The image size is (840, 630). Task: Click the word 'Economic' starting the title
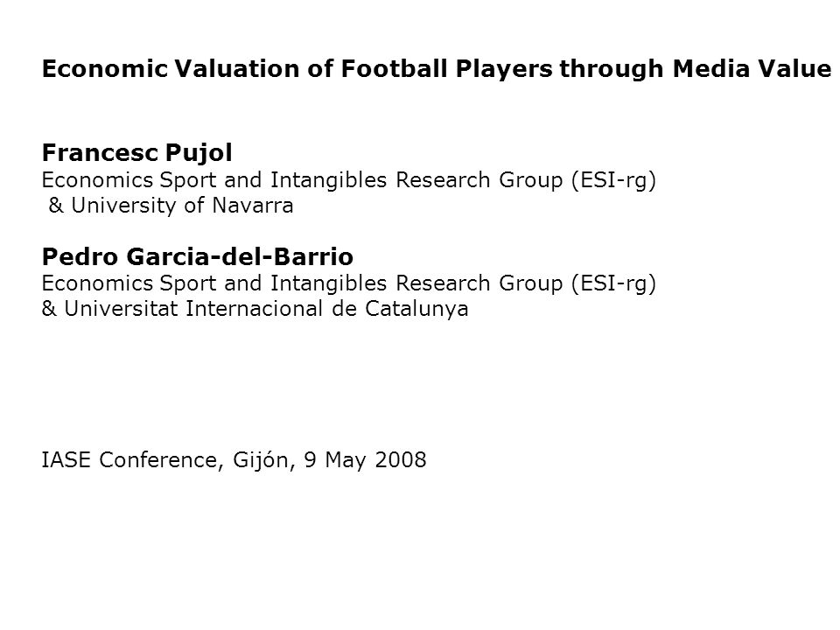(x=105, y=68)
